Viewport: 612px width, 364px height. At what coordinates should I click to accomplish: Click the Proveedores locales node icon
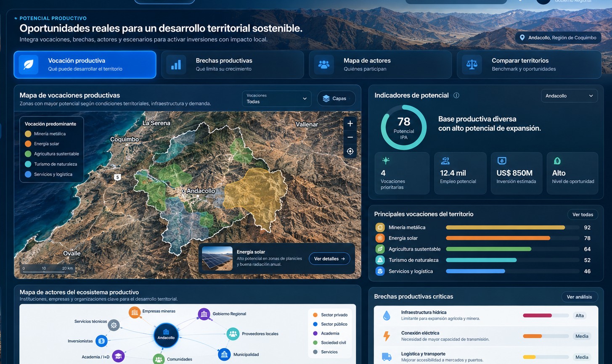[x=233, y=334]
